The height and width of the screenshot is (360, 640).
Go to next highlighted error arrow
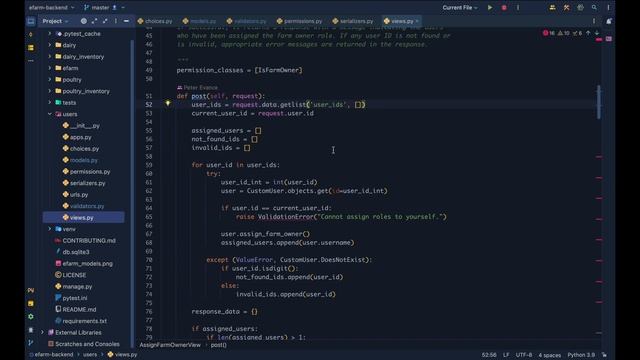click(x=597, y=33)
